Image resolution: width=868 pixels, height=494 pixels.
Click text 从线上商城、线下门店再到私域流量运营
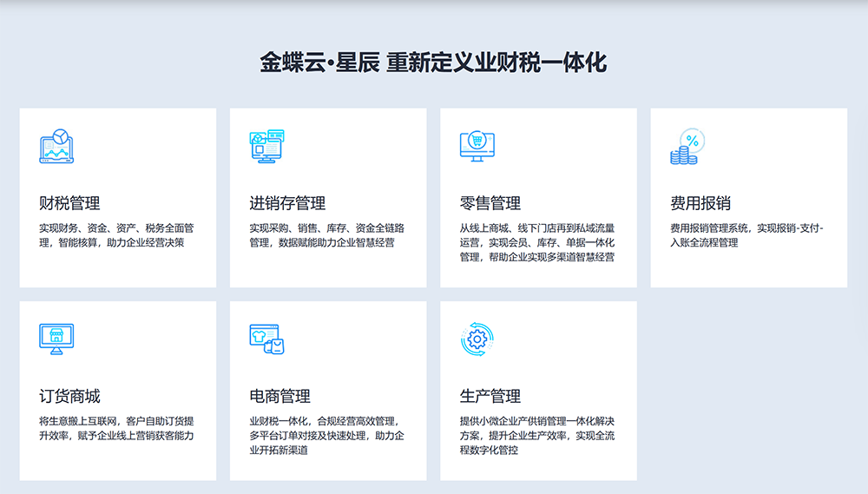[x=537, y=235]
